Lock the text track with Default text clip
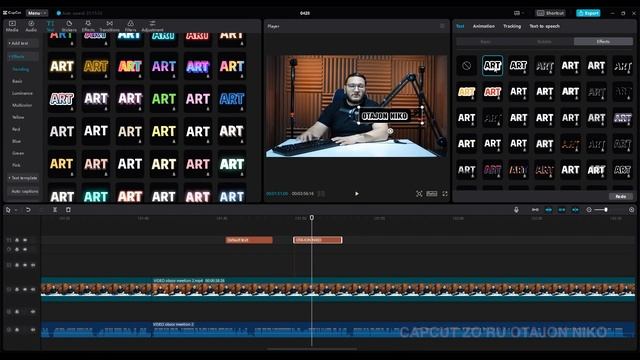 (17, 240)
